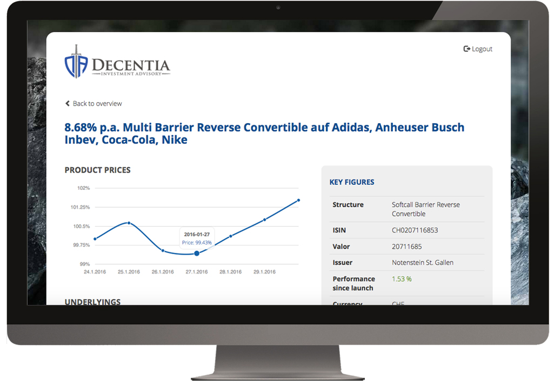This screenshot has height=392, width=554.
Task: Click the KEY FIGURES panel heading
Action: 352,182
